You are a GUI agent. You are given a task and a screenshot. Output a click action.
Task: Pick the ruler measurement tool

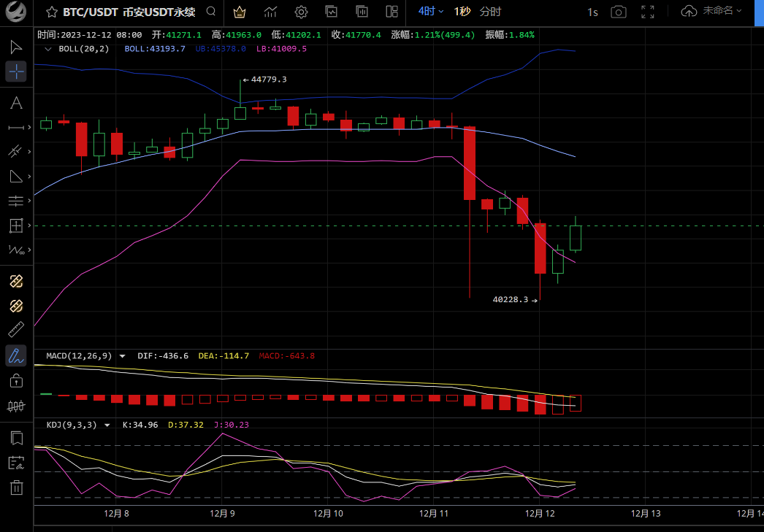point(16,330)
